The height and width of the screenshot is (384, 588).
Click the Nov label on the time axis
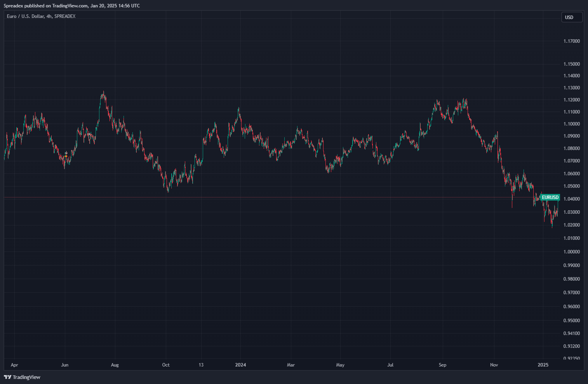click(494, 365)
